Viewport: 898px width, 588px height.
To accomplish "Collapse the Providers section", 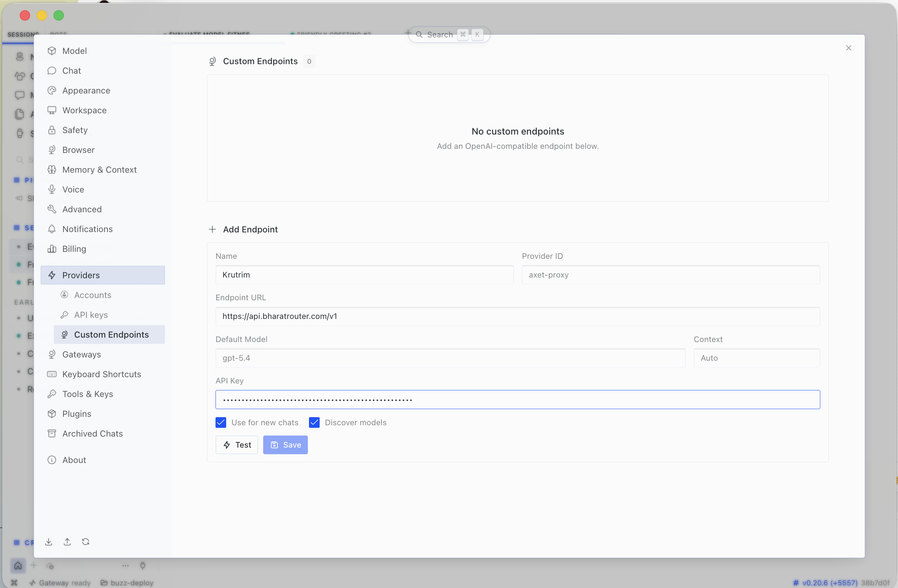I will 103,275.
